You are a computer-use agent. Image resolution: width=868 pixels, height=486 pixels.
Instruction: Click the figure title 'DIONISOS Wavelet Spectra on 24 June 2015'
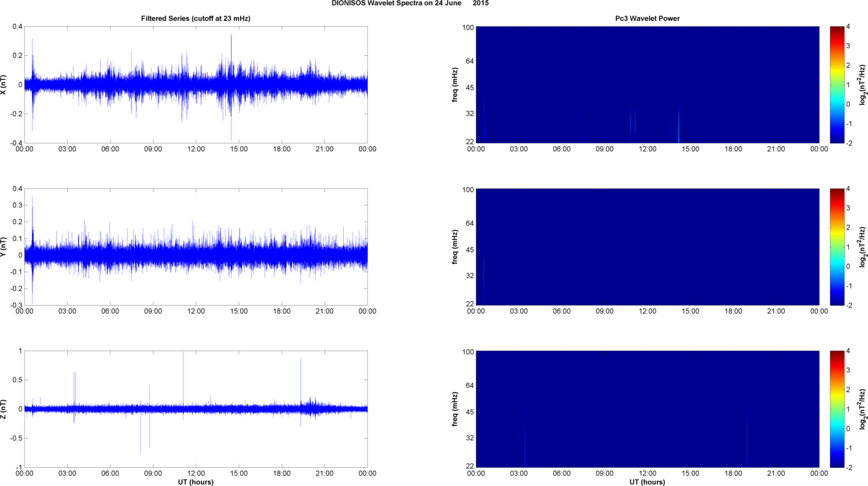tap(410, 3)
